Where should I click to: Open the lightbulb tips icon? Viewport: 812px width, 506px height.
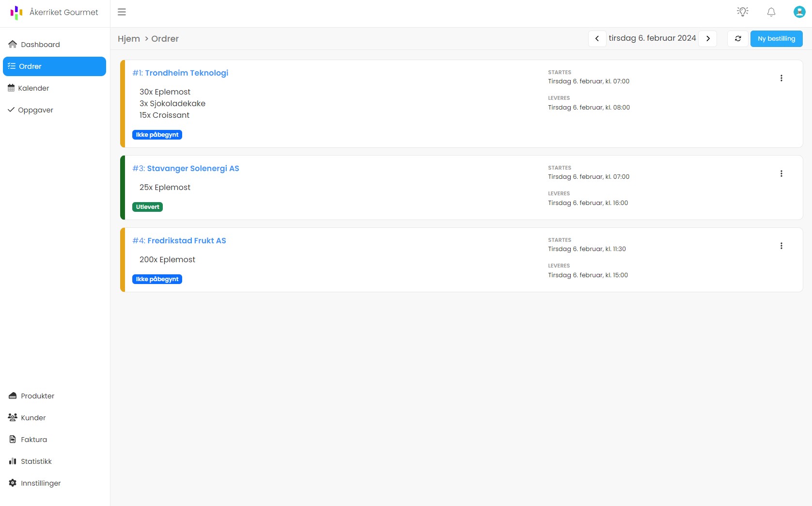[742, 12]
